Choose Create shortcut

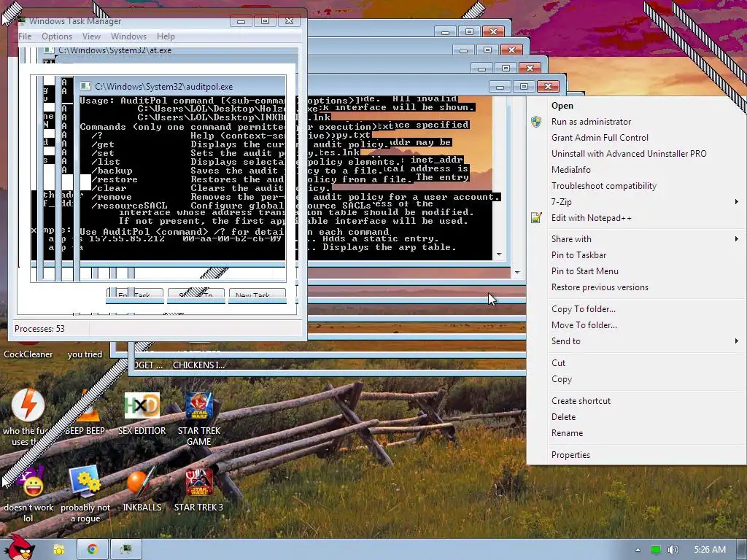click(636, 401)
